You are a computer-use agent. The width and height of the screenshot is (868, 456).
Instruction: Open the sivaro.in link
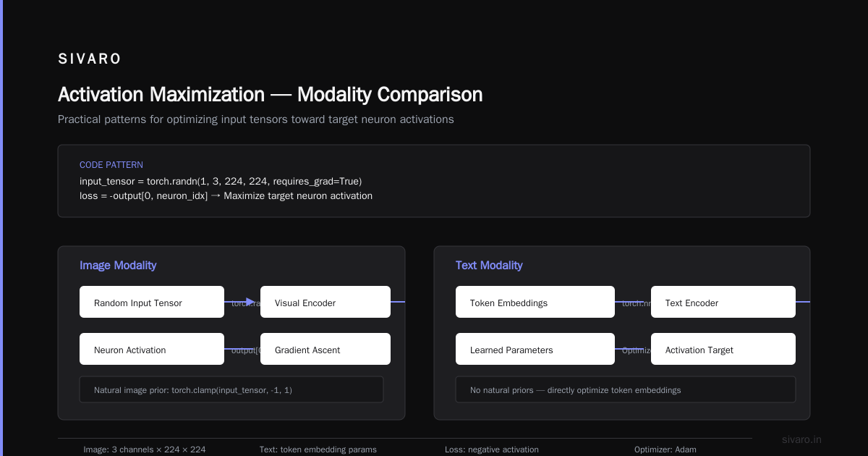801,439
